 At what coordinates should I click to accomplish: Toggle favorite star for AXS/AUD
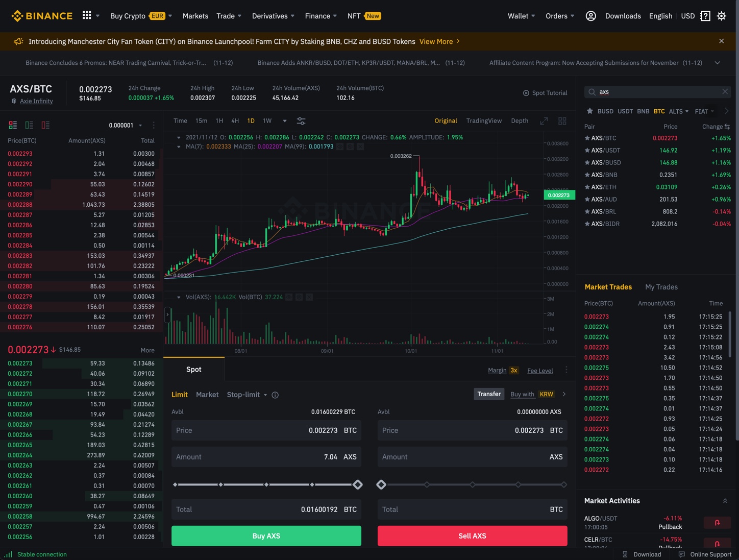tap(587, 199)
